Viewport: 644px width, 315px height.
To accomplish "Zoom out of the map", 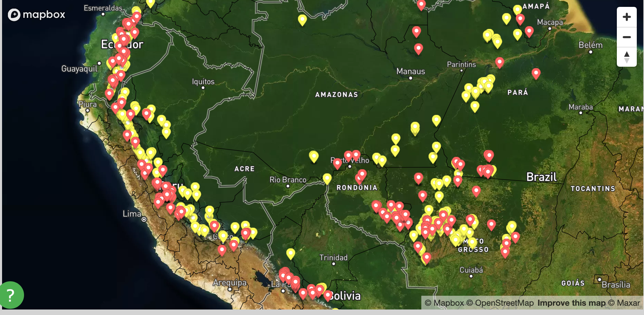I will point(626,37).
